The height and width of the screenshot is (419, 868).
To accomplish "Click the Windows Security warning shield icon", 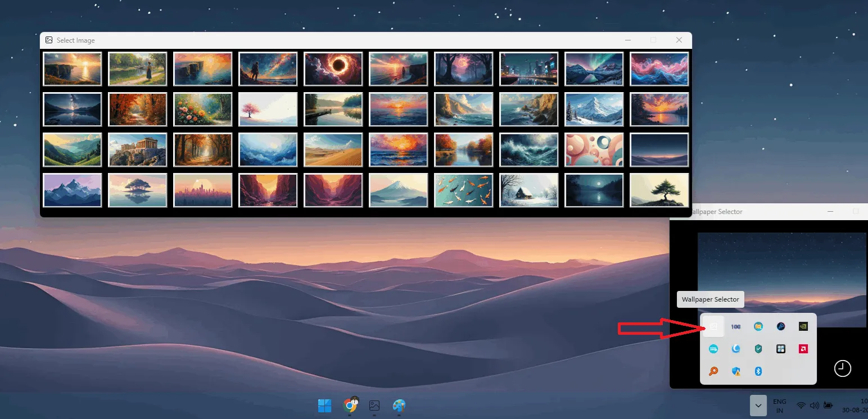I will [735, 371].
